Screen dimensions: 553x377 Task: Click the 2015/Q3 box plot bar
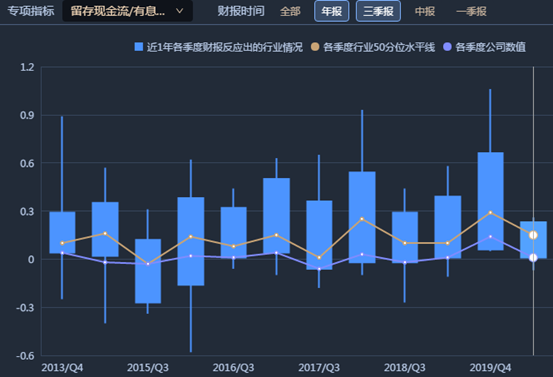tap(148, 271)
